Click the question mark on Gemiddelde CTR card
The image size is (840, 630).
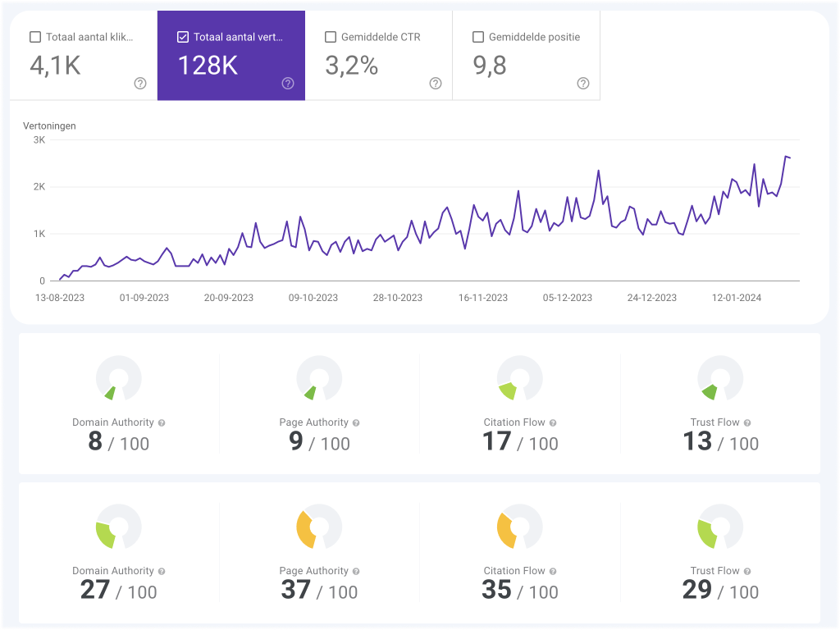coord(435,83)
